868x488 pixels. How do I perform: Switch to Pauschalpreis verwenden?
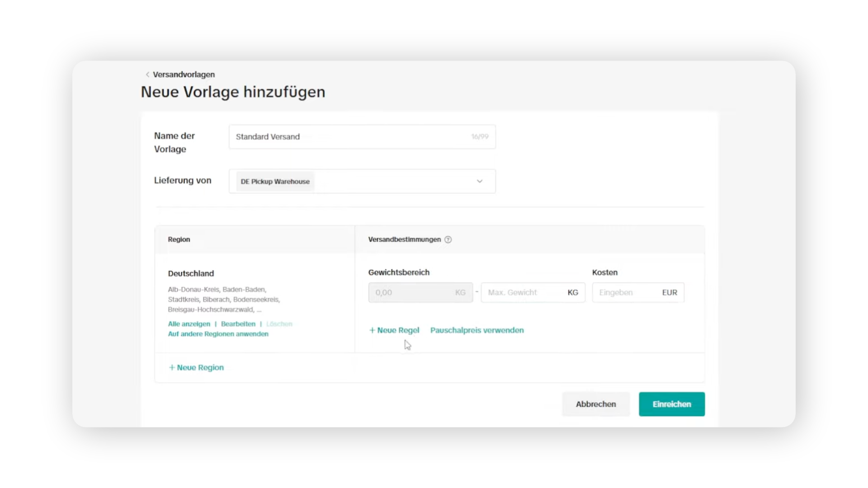[x=477, y=330]
